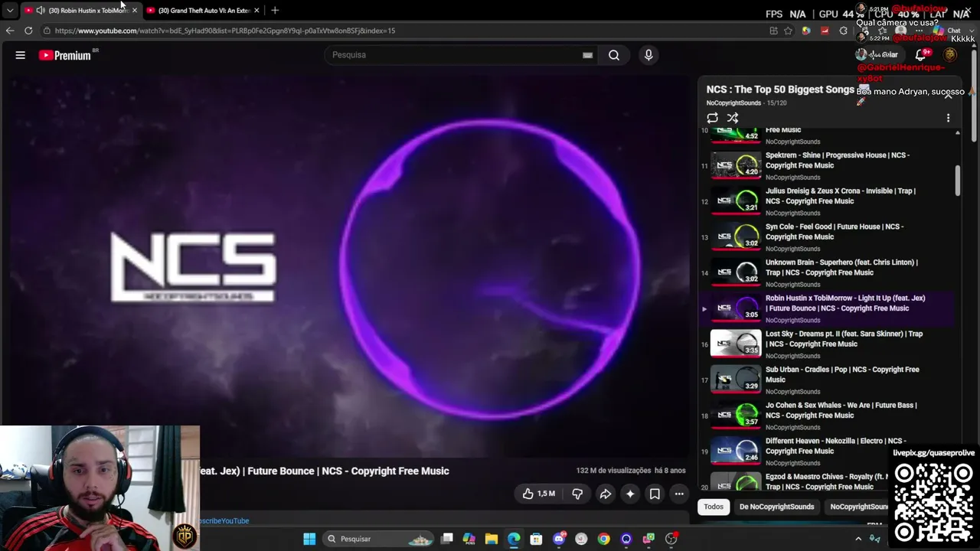Open YouTube notifications bell
980x551 pixels.
tap(922, 55)
